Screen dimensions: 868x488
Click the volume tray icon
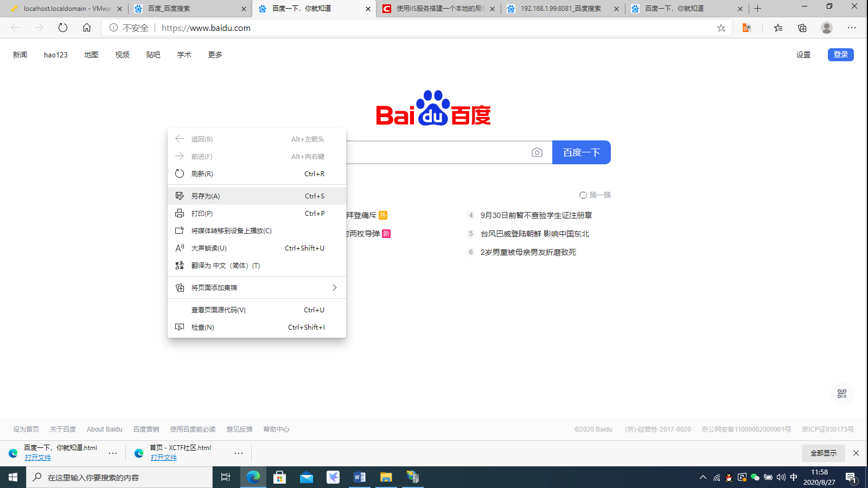coord(781,477)
